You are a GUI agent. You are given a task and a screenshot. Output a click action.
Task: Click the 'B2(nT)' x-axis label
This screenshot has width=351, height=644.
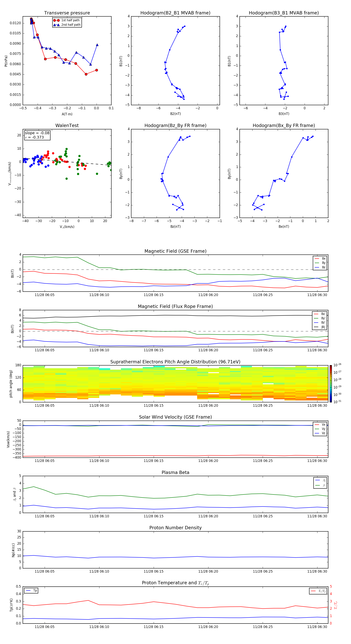coord(175,114)
